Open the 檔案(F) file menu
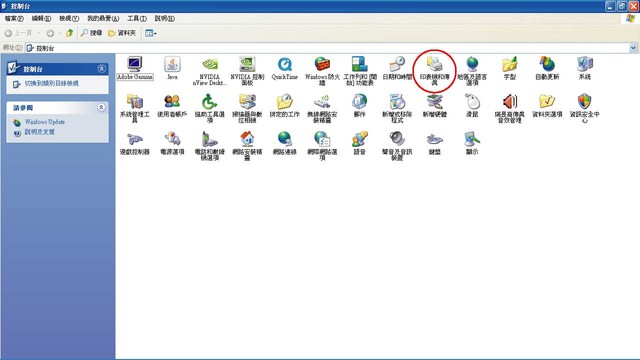The width and height of the screenshot is (640, 360). [x=14, y=19]
